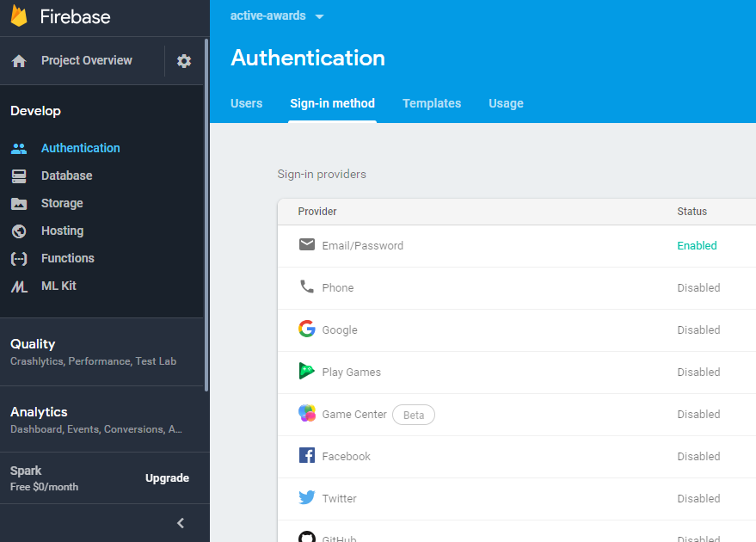Select the Functions brackets icon
Viewport: 756px width, 542px height.
click(19, 259)
